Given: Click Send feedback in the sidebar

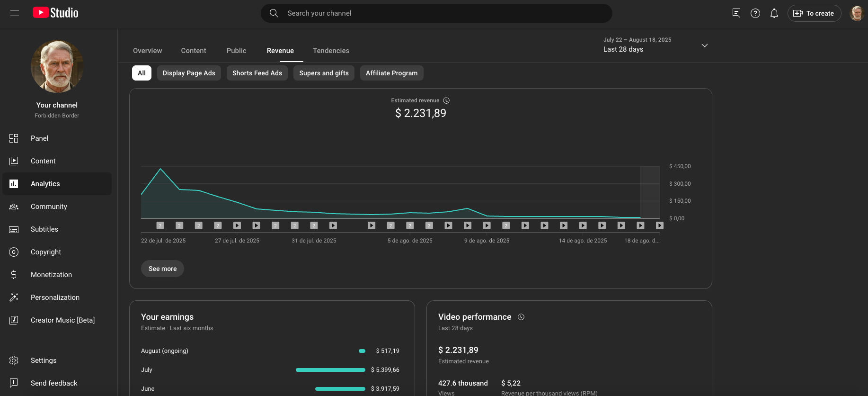Looking at the screenshot, I should pos(54,383).
